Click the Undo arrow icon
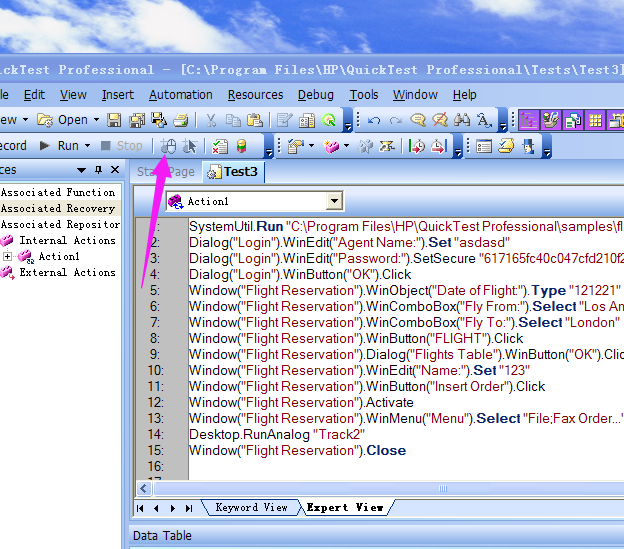 click(374, 120)
